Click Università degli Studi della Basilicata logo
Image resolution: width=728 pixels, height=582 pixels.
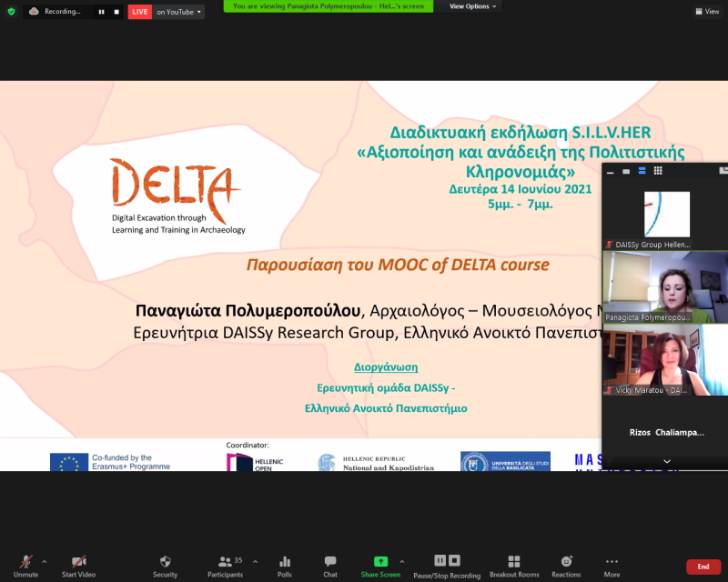tap(505, 461)
